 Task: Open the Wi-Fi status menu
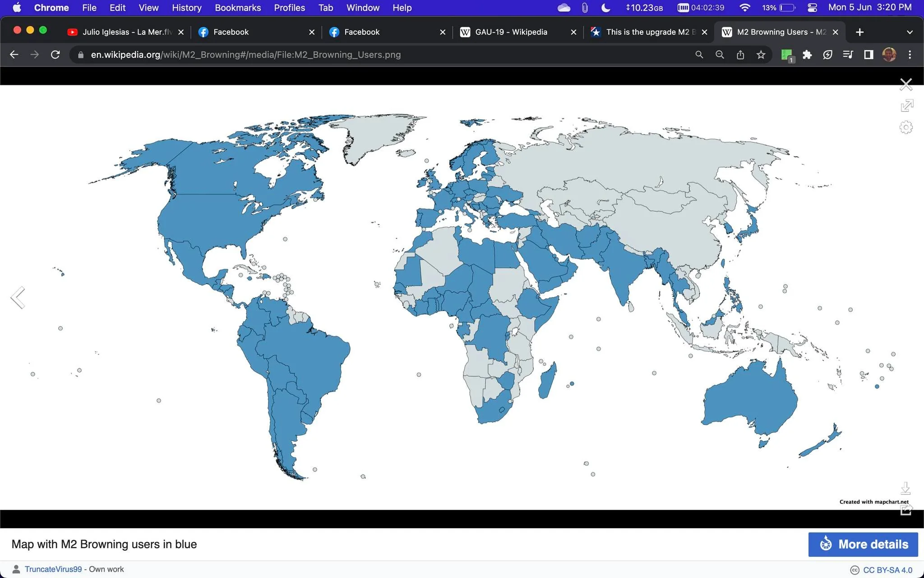pyautogui.click(x=745, y=8)
